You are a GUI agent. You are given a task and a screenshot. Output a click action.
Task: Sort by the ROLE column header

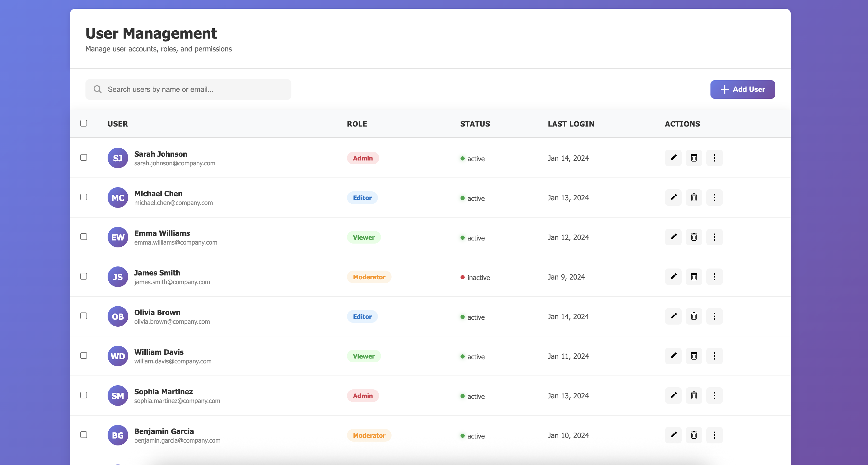click(x=357, y=123)
